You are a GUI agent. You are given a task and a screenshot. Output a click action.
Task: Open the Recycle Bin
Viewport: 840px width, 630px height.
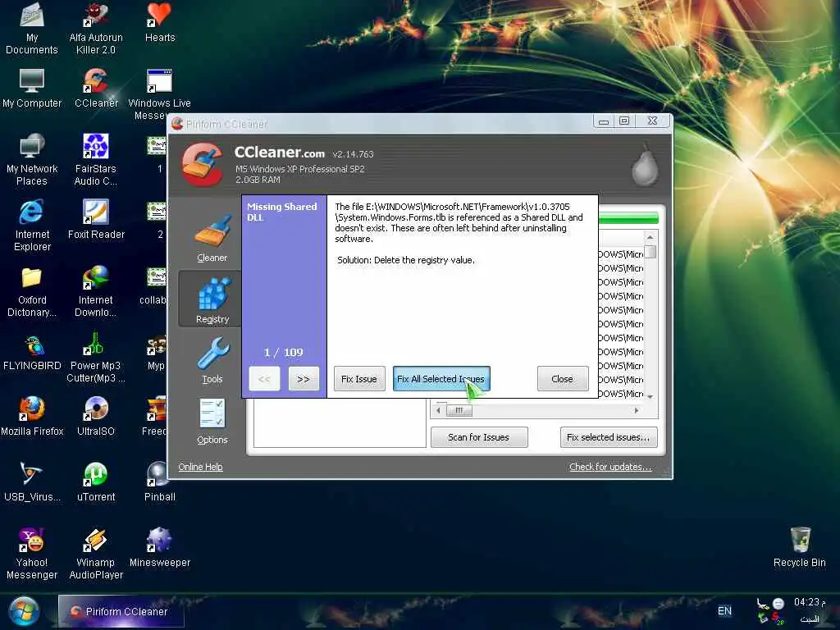[x=799, y=547]
